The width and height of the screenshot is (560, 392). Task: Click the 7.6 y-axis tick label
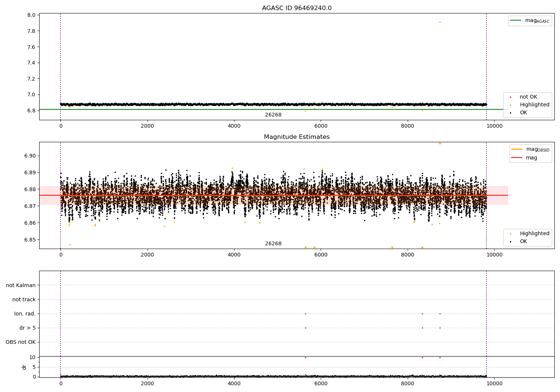(x=31, y=47)
